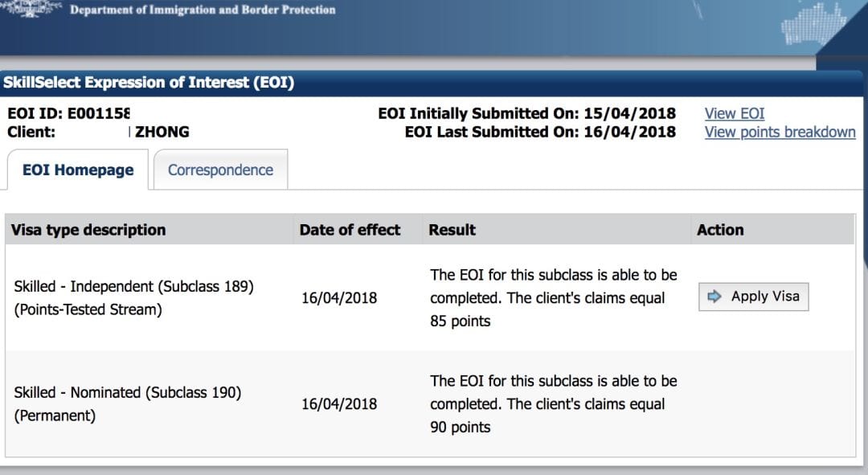Click the Department of Immigration and Border Protection title
This screenshot has width=868, height=475.
pyautogui.click(x=203, y=10)
